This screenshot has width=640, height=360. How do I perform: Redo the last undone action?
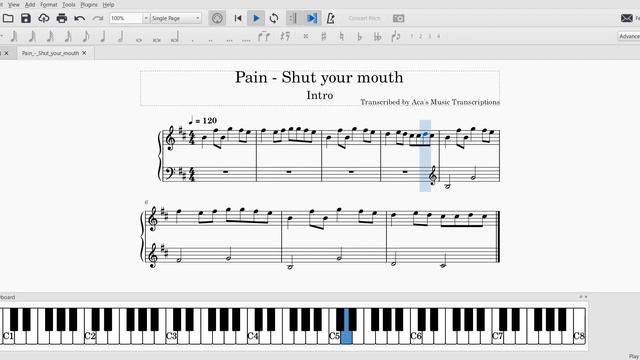tap(98, 18)
